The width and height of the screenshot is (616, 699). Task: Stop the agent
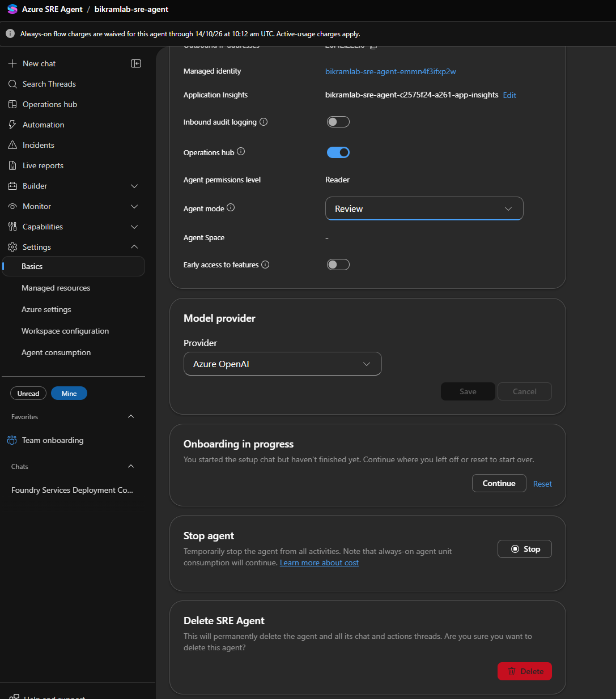[525, 549]
